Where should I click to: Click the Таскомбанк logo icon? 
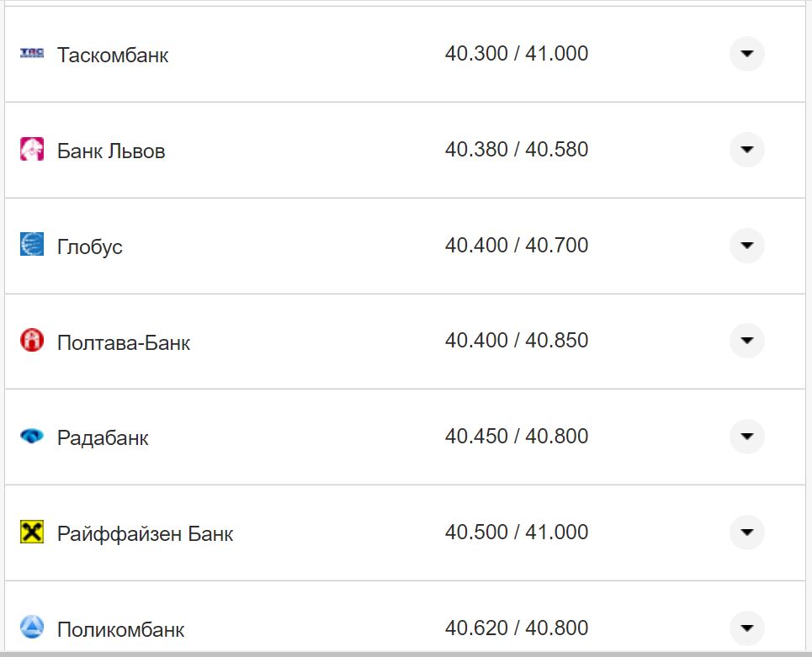click(x=32, y=54)
